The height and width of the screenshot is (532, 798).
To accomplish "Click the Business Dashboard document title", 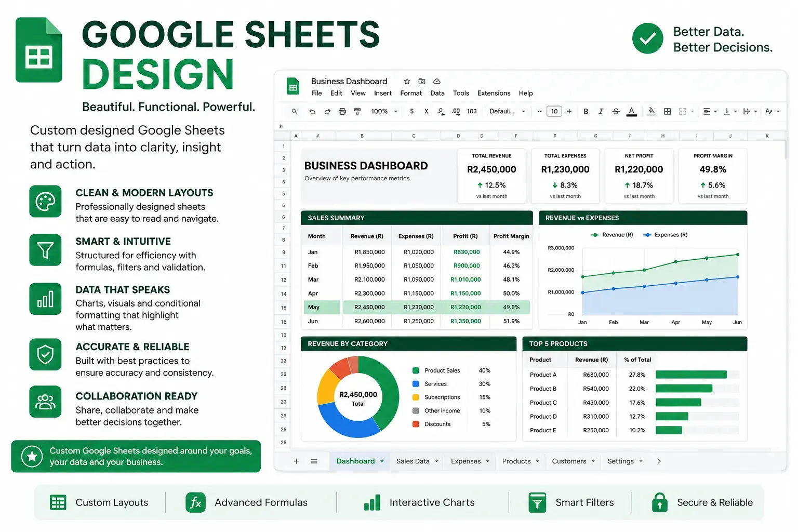I will click(x=349, y=81).
